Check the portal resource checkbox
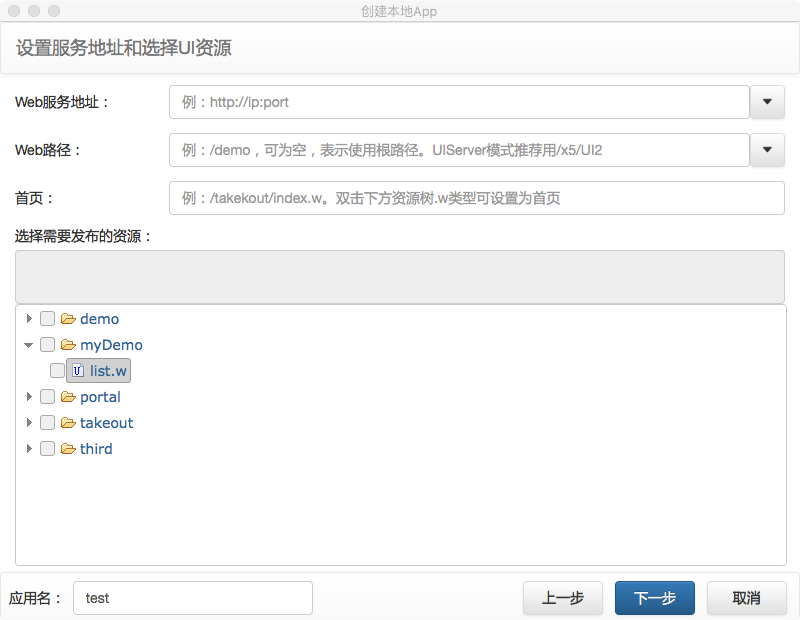800x620 pixels. click(x=47, y=396)
